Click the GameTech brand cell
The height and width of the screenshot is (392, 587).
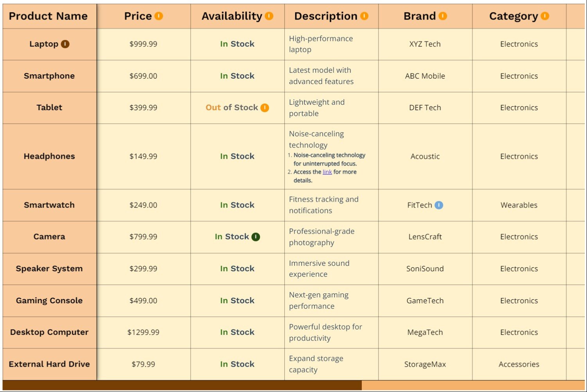pyautogui.click(x=425, y=301)
